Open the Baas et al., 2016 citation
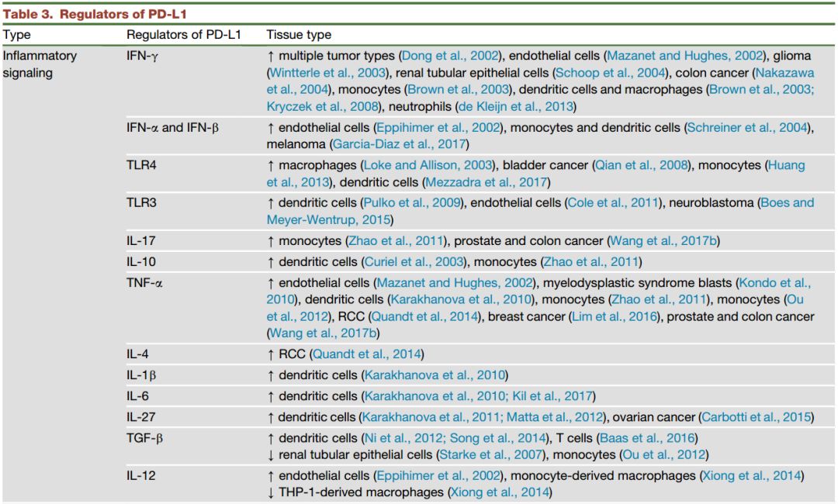 point(647,438)
